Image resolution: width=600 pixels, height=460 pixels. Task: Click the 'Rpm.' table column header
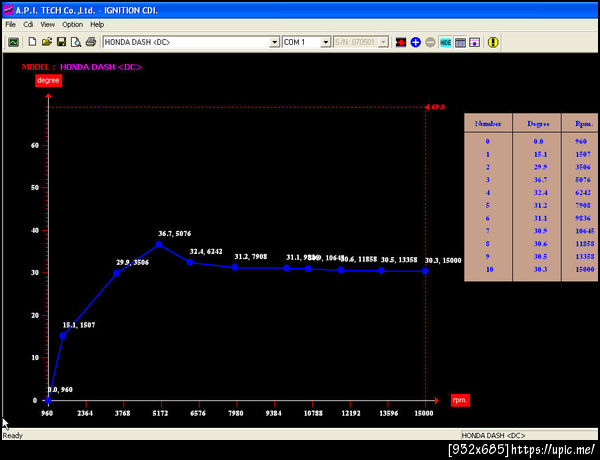point(584,124)
